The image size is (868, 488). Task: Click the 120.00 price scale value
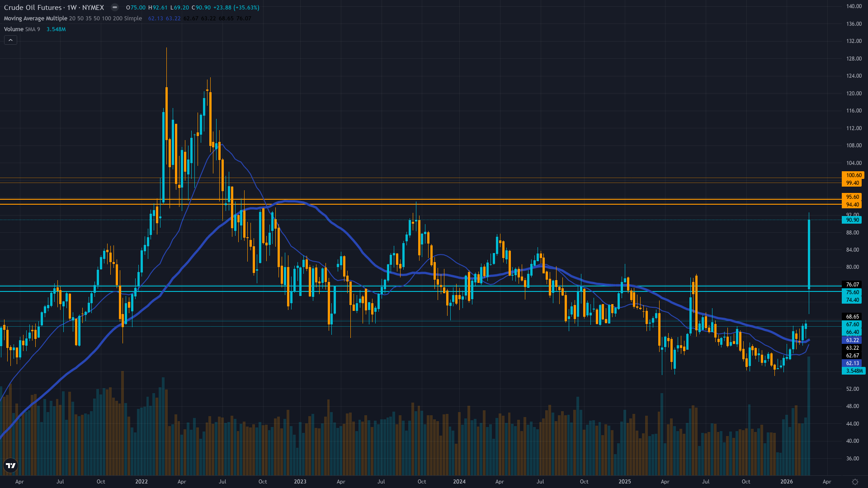[854, 94]
